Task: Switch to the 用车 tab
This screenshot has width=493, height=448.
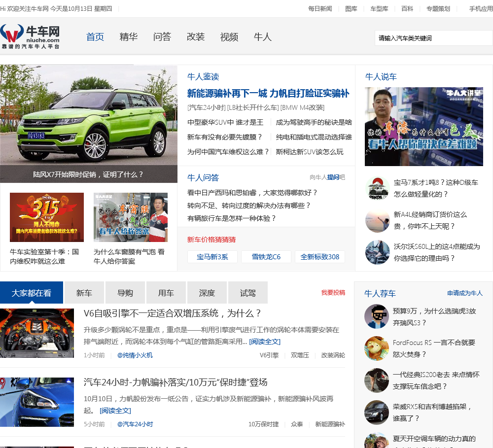Action: click(166, 293)
